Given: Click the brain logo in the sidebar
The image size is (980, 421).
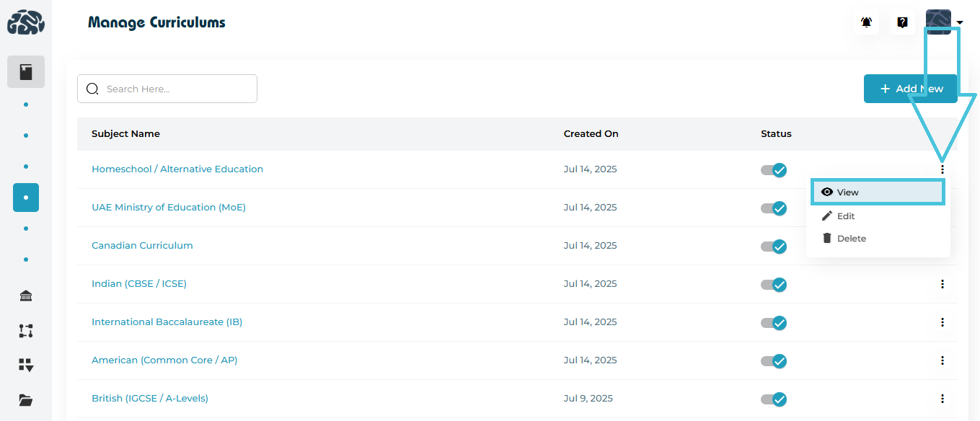Looking at the screenshot, I should click(26, 22).
